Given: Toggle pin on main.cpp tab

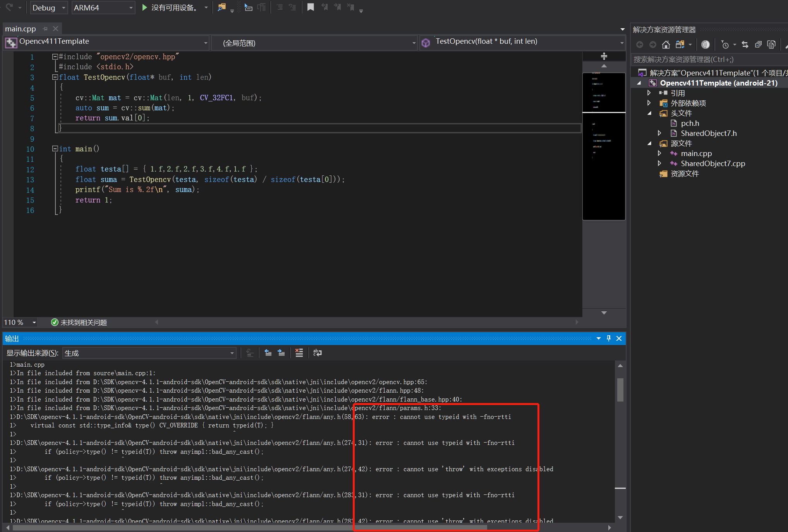Looking at the screenshot, I should coord(45,29).
